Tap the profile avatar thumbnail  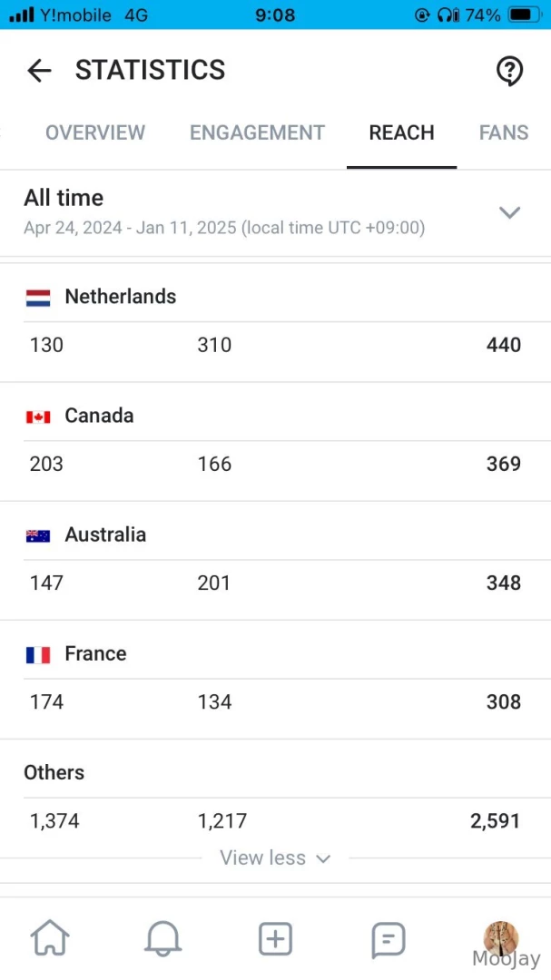coord(500,937)
